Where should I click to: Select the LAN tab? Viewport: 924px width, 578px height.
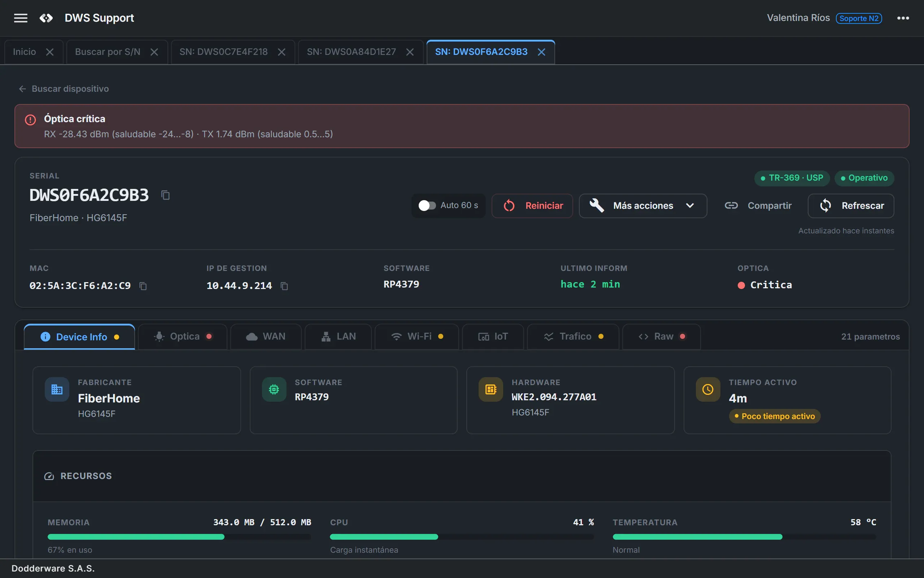(x=338, y=337)
